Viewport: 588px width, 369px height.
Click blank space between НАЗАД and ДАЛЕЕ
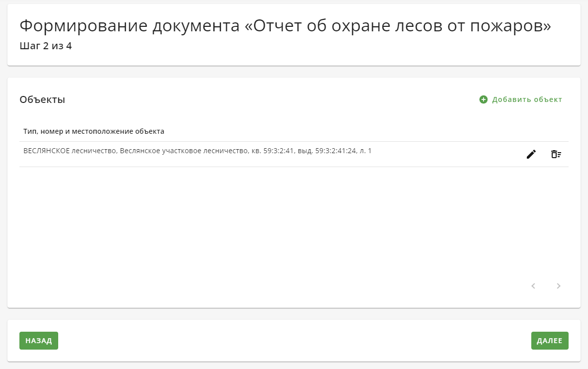coord(294,341)
